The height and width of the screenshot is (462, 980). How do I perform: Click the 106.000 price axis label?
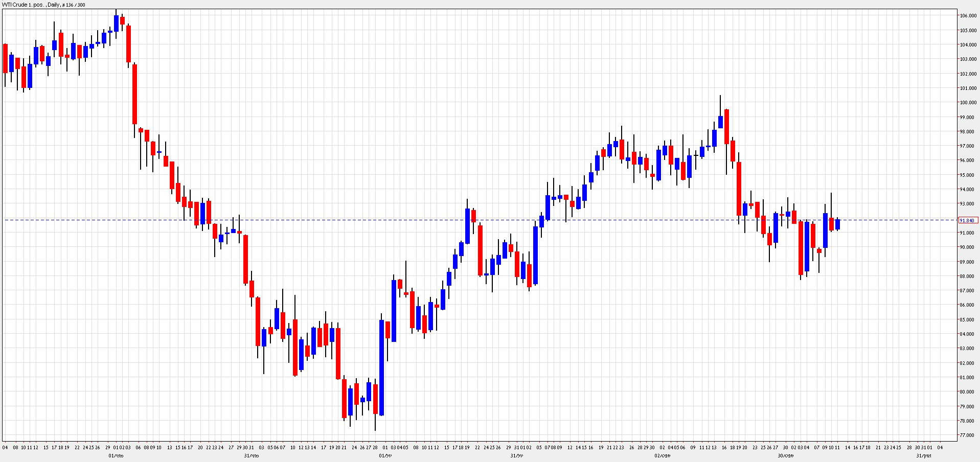(x=968, y=16)
